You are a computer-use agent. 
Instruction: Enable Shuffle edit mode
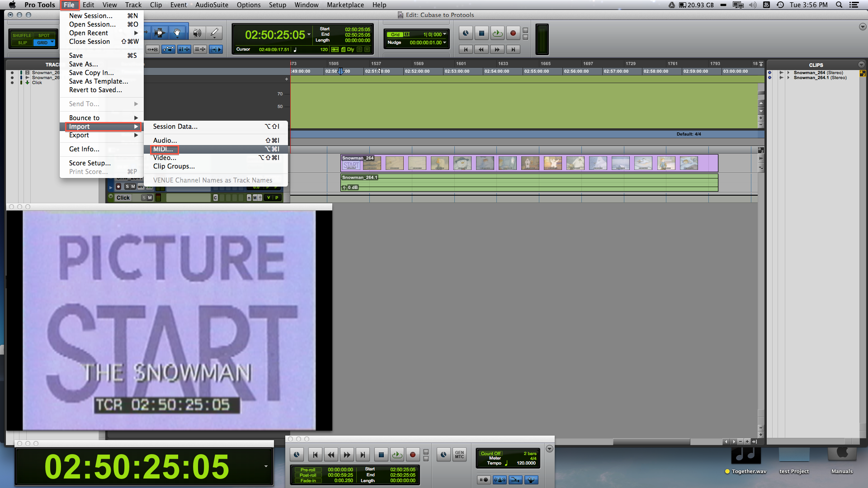click(22, 35)
